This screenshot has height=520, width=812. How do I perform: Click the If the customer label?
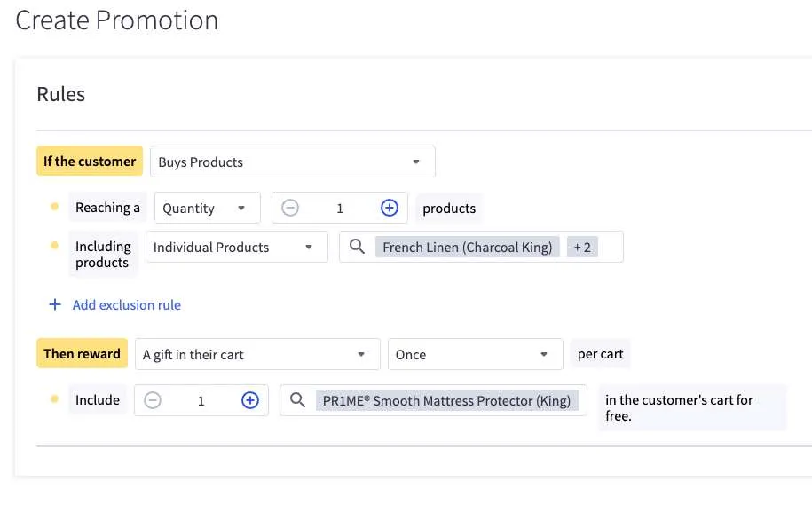[x=89, y=161]
